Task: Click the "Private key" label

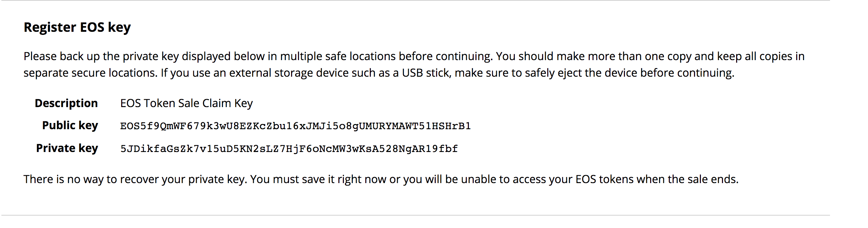Action: [x=67, y=148]
